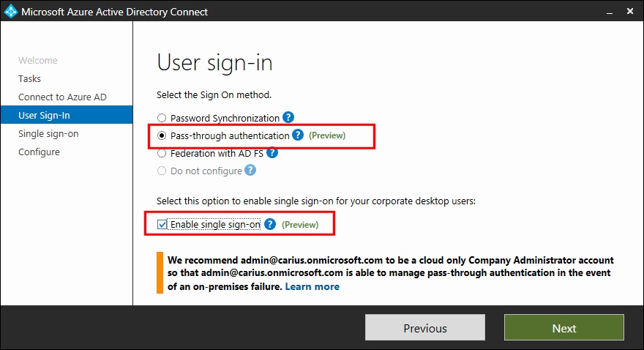Pick the Do not configure radio option
This screenshot has width=644, height=350.
coord(162,171)
